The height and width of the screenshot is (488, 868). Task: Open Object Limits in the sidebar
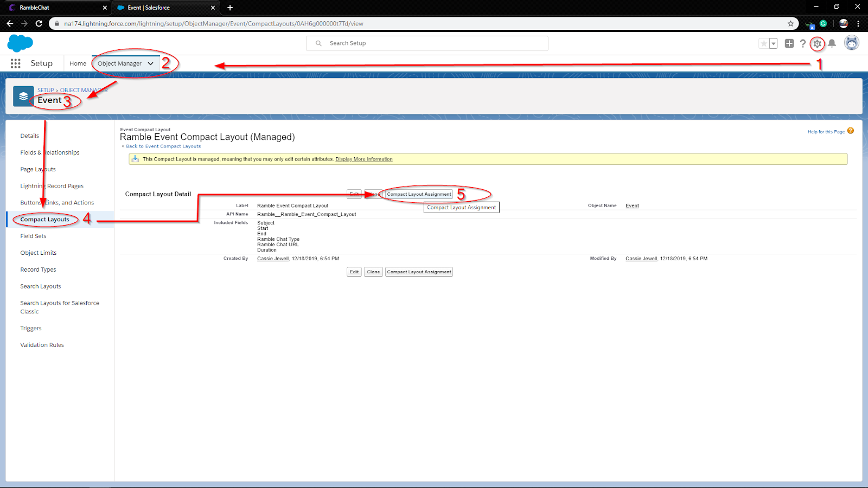tap(39, 253)
